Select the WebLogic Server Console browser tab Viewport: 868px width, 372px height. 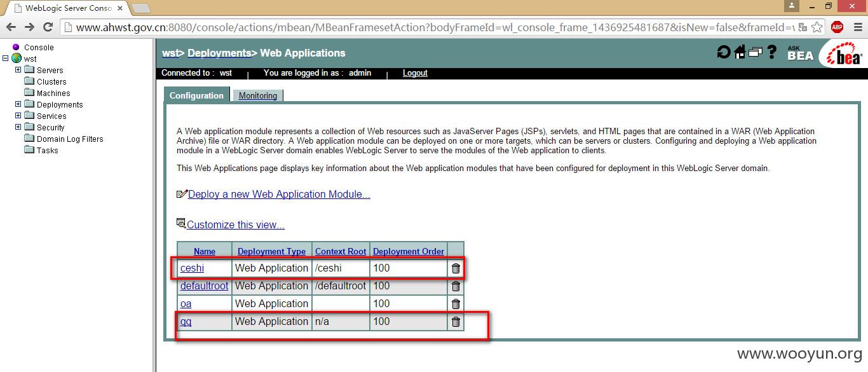pyautogui.click(x=67, y=8)
